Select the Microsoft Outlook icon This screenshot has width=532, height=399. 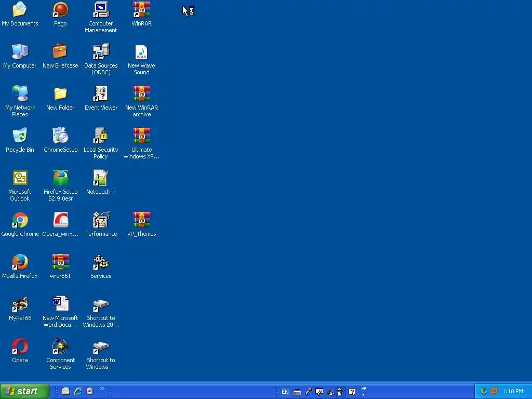[20, 185]
